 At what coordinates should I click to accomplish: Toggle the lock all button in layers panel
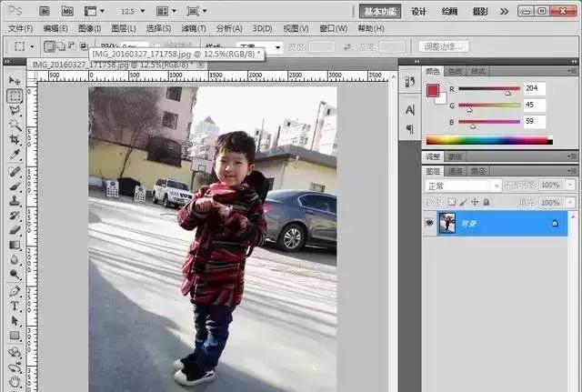(487, 202)
